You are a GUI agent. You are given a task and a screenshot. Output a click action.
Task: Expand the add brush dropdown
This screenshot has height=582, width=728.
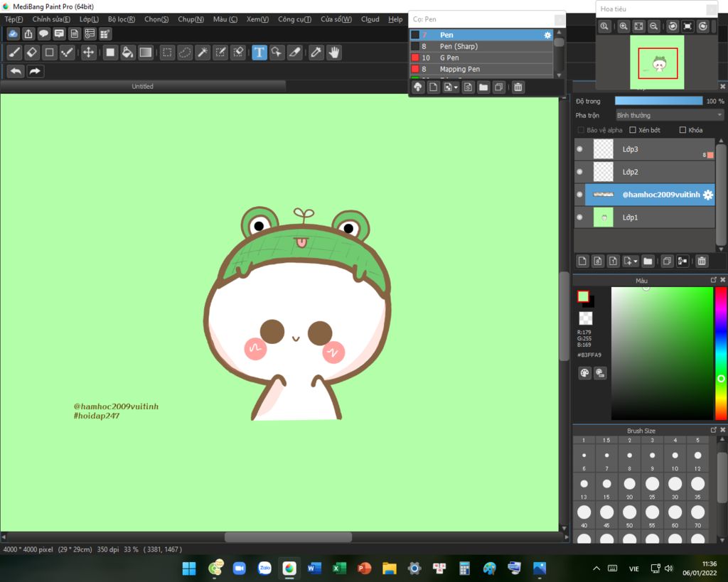coord(456,87)
